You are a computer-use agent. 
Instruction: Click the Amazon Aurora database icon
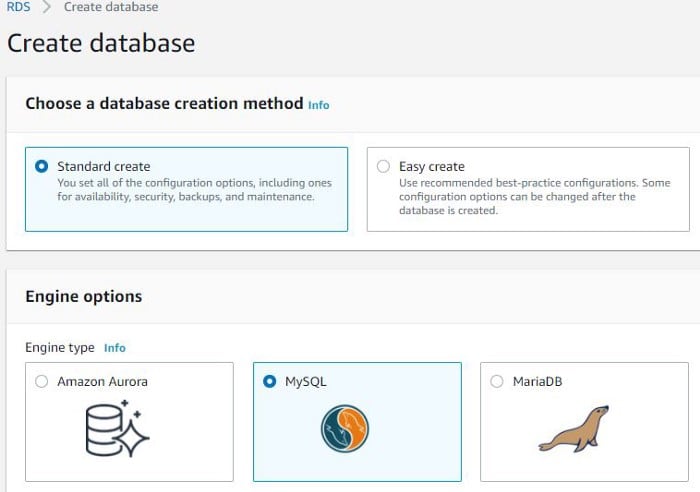pyautogui.click(x=117, y=428)
